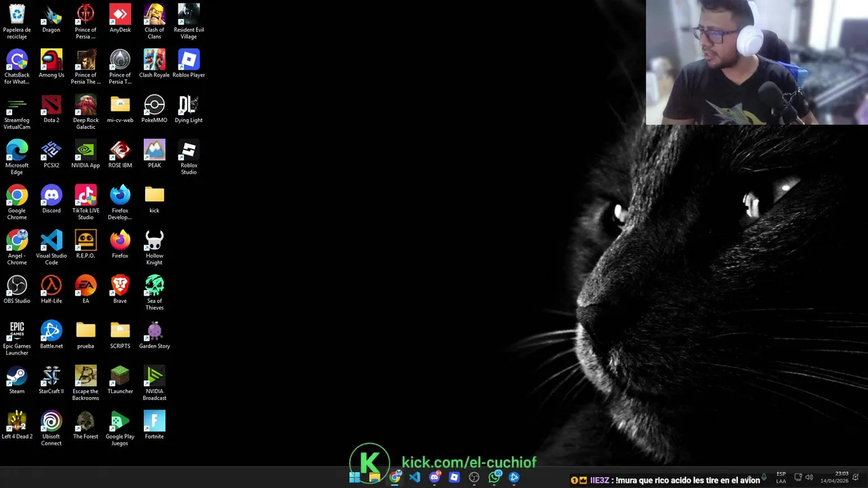This screenshot has width=868, height=488.
Task: Open WhatsApp taskbar icon
Action: [x=494, y=478]
